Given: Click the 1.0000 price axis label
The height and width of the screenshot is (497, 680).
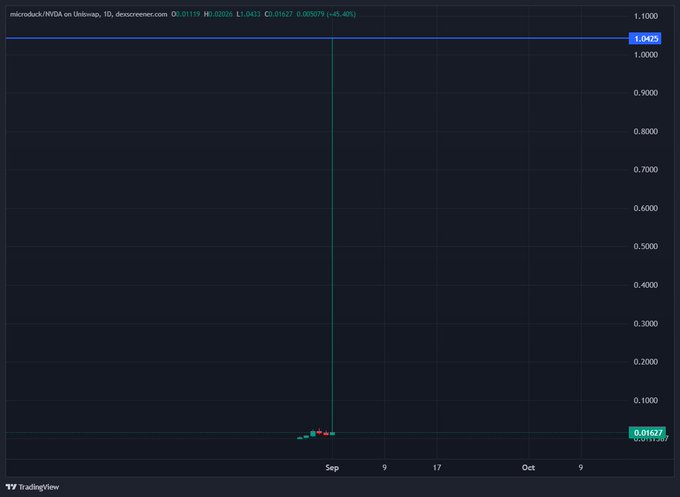Looking at the screenshot, I should [646, 55].
